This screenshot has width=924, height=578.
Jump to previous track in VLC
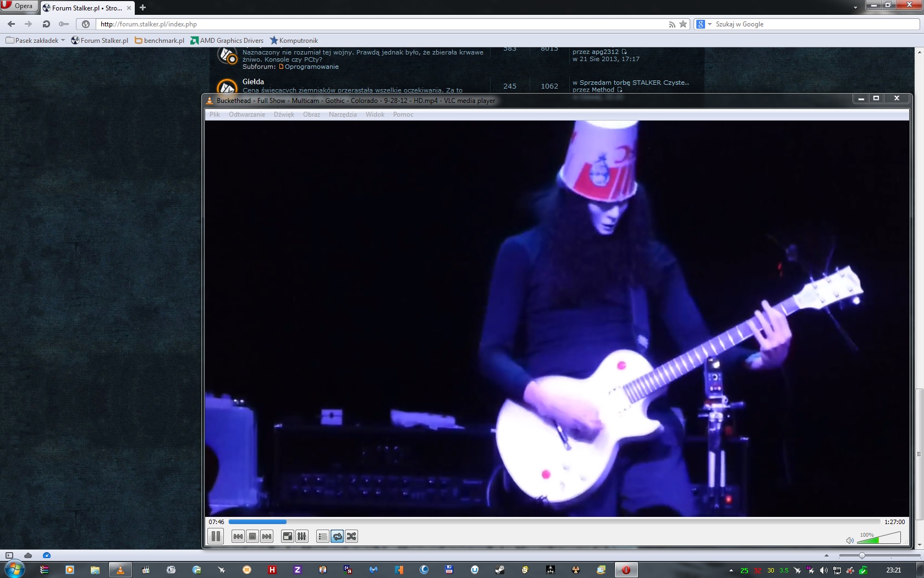click(x=238, y=536)
